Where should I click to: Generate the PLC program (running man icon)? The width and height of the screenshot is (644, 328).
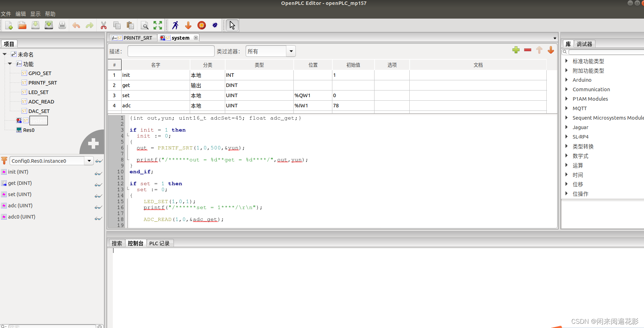(x=175, y=25)
